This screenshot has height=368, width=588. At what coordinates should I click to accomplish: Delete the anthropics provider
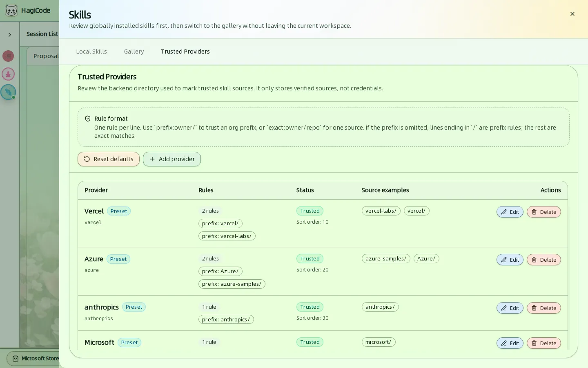coord(544,308)
